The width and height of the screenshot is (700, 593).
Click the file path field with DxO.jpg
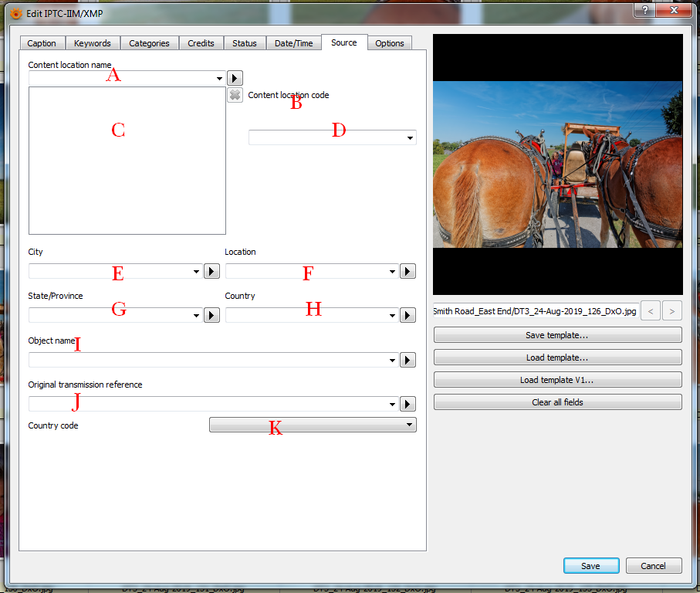536,311
